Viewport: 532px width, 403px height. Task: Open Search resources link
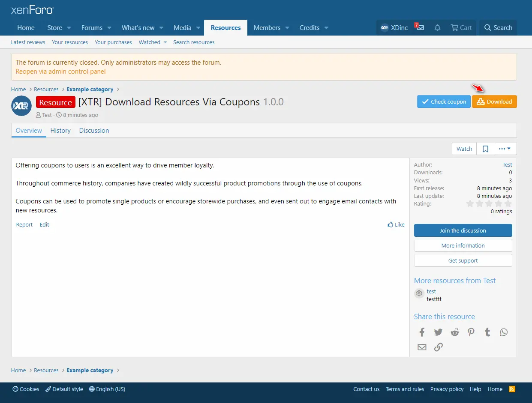click(x=194, y=42)
